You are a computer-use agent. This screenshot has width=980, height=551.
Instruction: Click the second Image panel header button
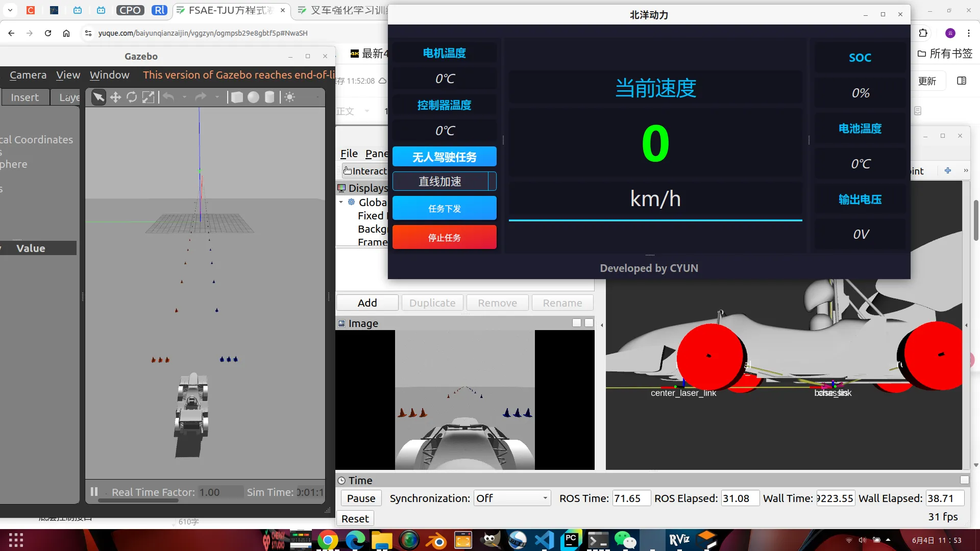(589, 322)
